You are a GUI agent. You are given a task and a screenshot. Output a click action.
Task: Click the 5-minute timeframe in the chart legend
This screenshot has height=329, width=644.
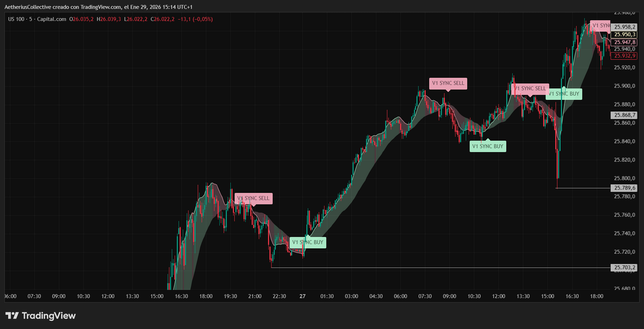[x=29, y=19]
